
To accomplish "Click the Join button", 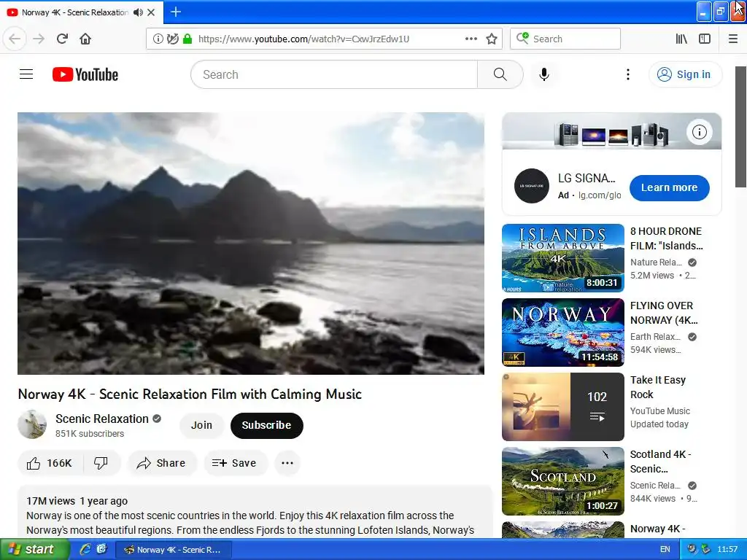I will [x=201, y=425].
